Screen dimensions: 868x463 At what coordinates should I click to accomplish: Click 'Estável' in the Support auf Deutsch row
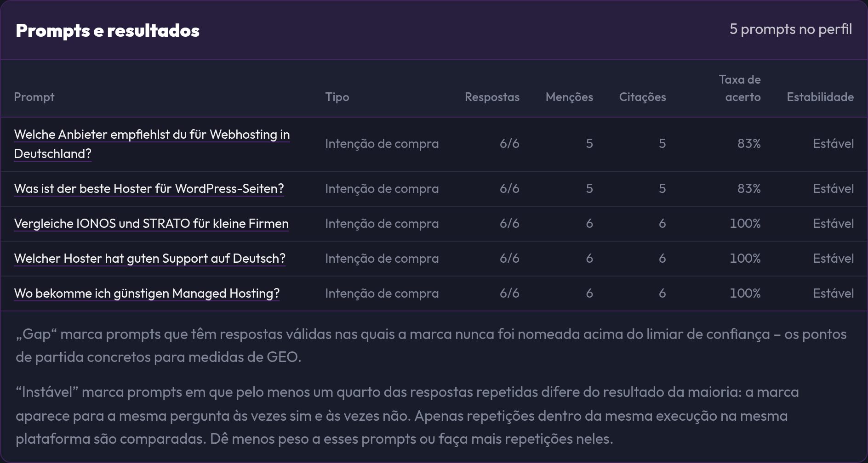point(833,259)
